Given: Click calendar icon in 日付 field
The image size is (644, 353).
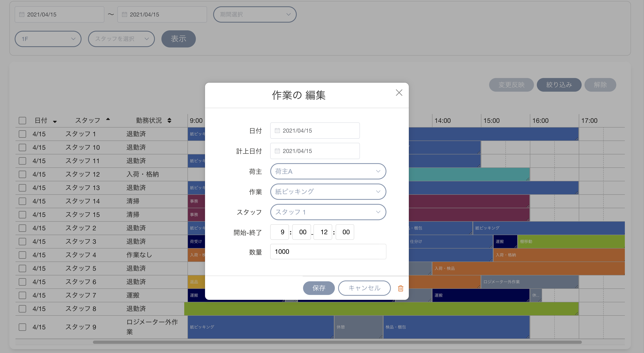Looking at the screenshot, I should [277, 130].
